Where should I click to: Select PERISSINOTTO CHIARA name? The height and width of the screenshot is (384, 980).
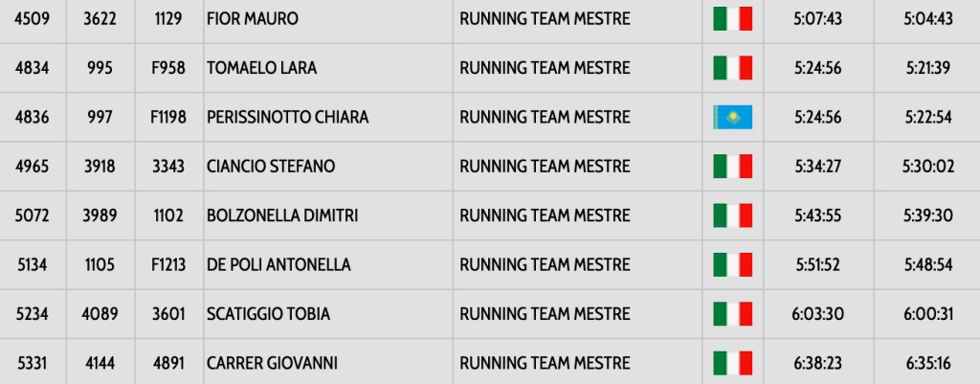pyautogui.click(x=287, y=118)
